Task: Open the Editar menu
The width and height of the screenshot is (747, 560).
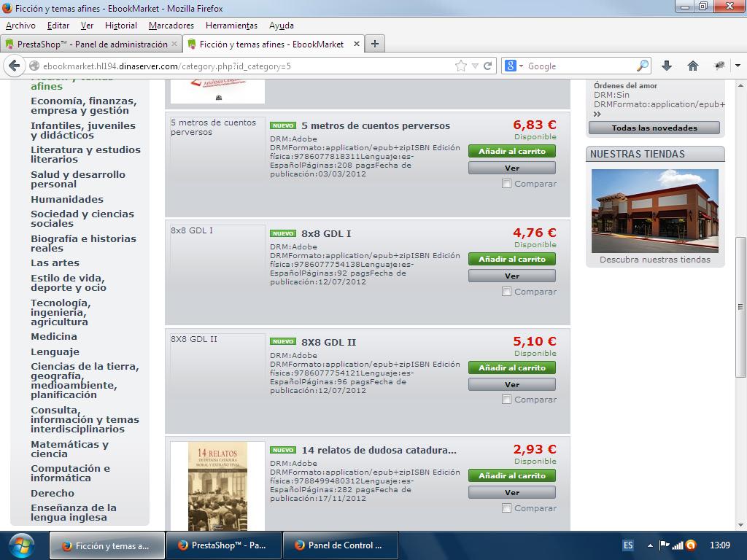Action: pos(58,26)
